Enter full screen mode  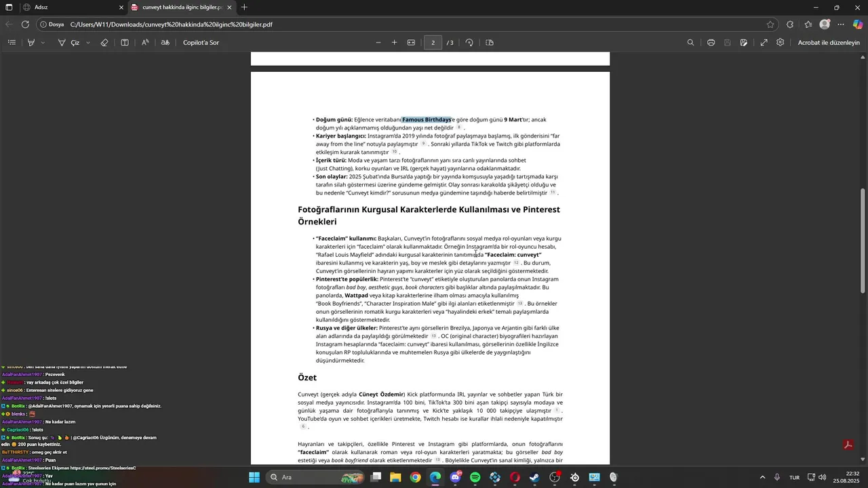click(x=764, y=43)
